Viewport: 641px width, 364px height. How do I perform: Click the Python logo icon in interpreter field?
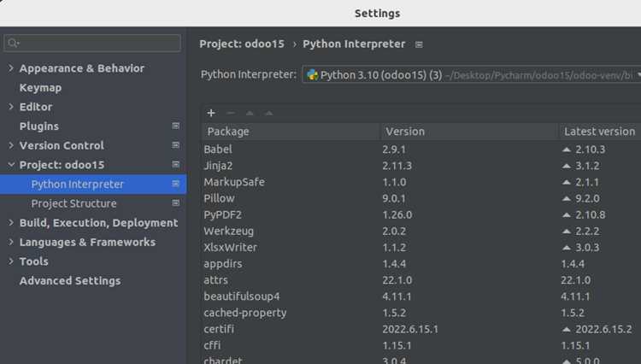pos(312,74)
